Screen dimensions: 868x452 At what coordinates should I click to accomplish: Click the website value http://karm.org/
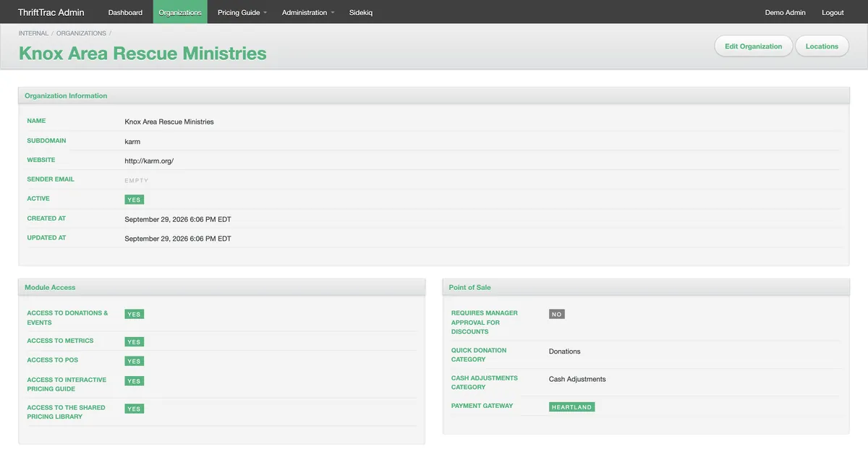(x=149, y=161)
